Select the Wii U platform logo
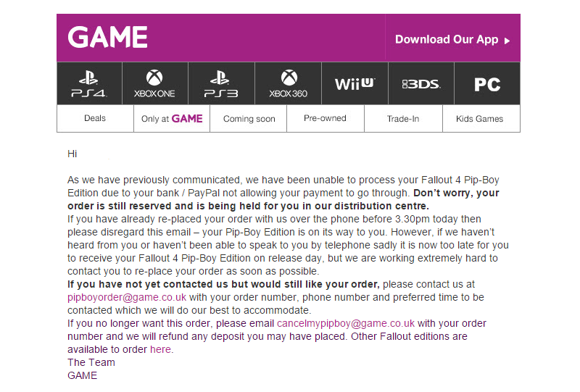The height and width of the screenshot is (392, 580). 355,83
